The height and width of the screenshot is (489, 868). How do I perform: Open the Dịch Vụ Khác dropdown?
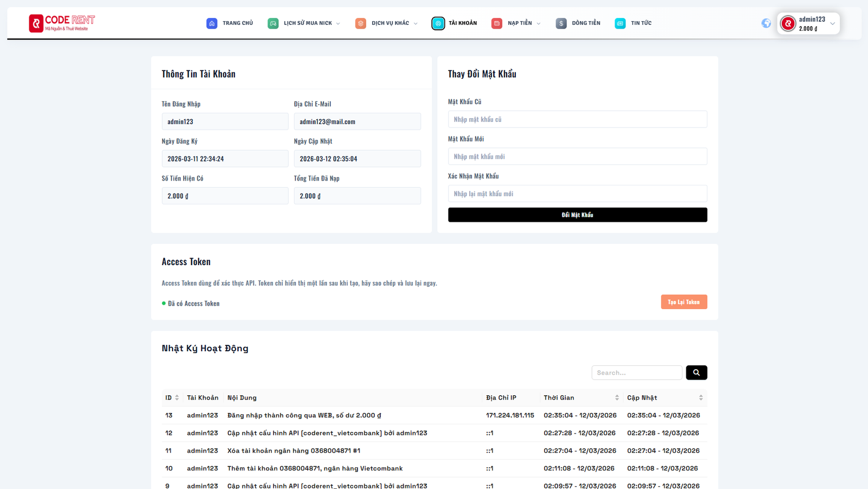[x=416, y=23]
